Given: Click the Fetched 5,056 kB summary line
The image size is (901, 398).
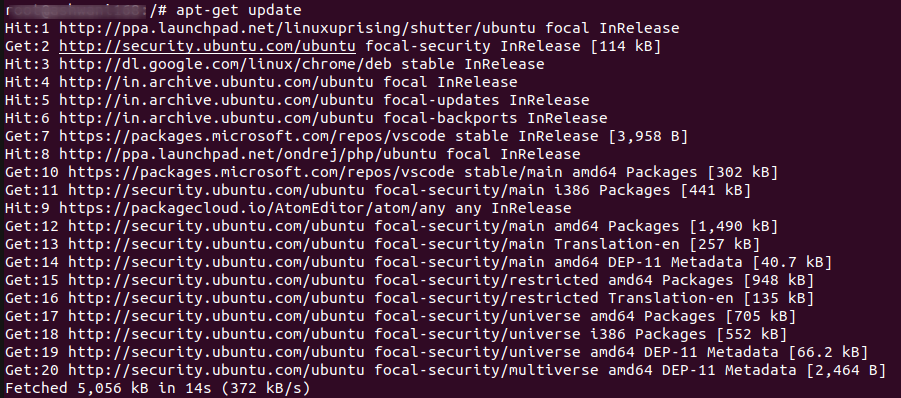Looking at the screenshot, I should (157, 388).
